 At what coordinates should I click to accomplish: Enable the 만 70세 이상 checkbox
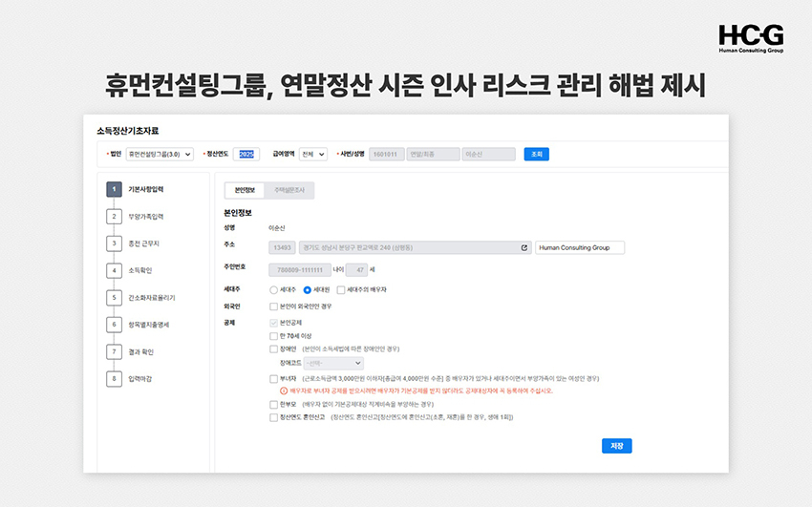[274, 336]
